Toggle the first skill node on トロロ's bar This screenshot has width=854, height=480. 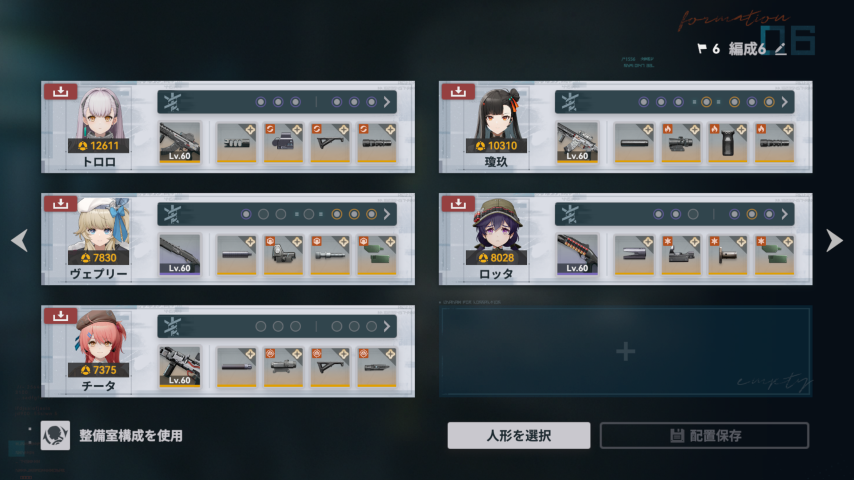coord(261,102)
